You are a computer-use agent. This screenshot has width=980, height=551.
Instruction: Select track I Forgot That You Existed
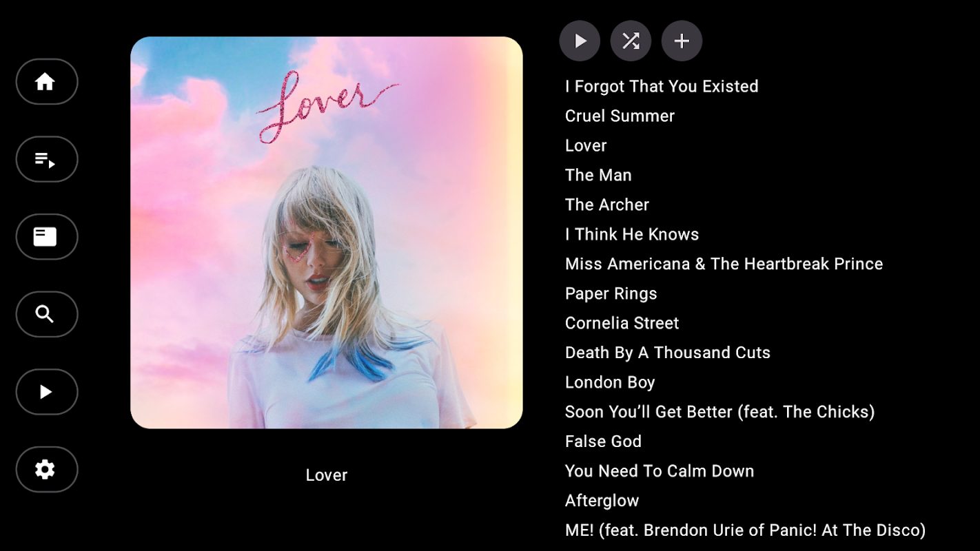tap(662, 86)
